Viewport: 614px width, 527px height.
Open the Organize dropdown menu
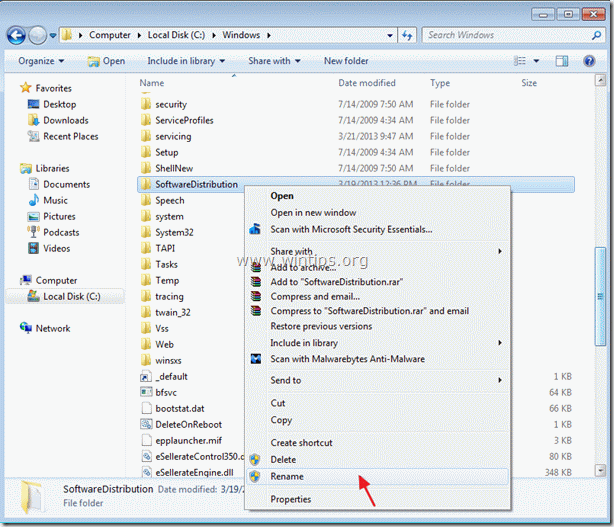click(x=41, y=61)
